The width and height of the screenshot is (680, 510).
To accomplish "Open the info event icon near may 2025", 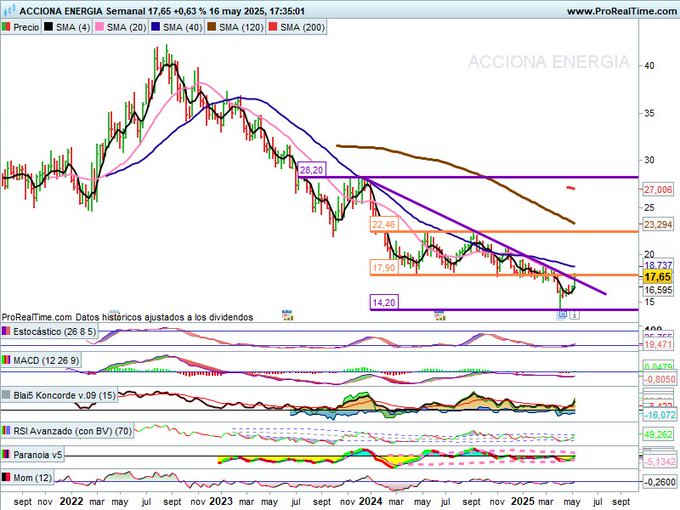I will (x=574, y=315).
